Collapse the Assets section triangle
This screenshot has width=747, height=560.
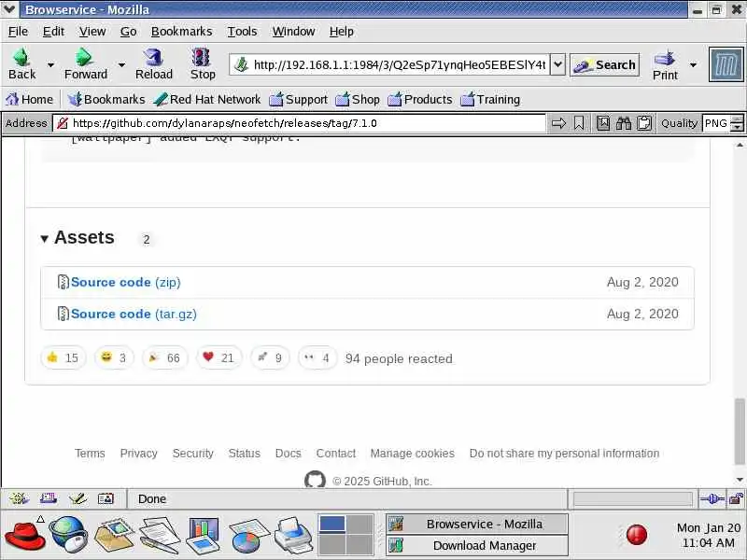point(44,239)
